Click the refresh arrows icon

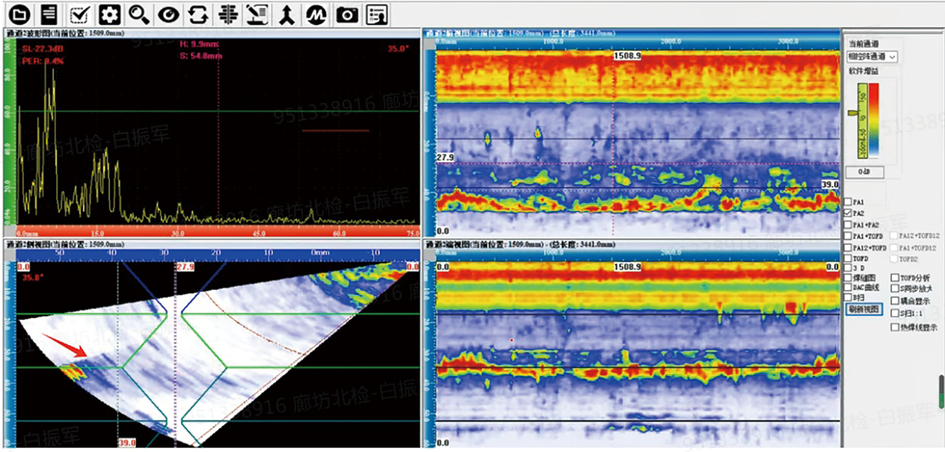click(198, 14)
